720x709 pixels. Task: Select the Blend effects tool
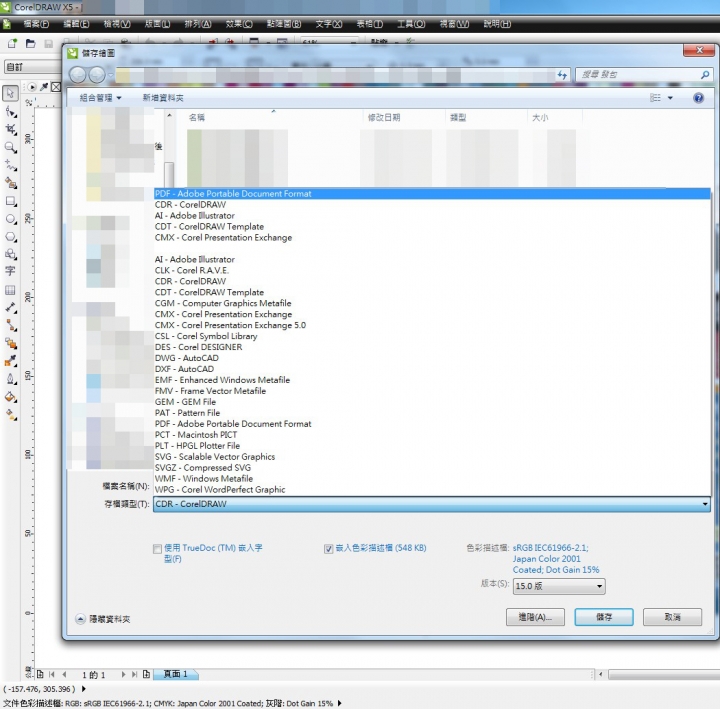(x=11, y=343)
